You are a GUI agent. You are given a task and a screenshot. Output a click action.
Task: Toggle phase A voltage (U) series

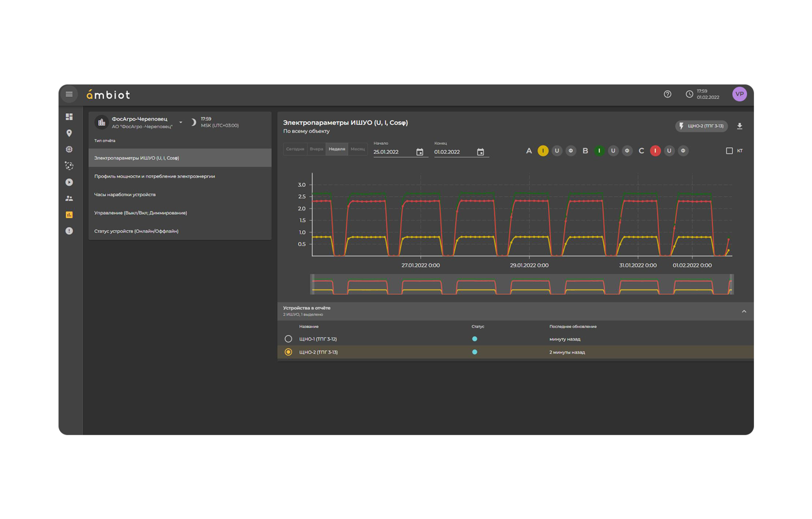click(557, 151)
